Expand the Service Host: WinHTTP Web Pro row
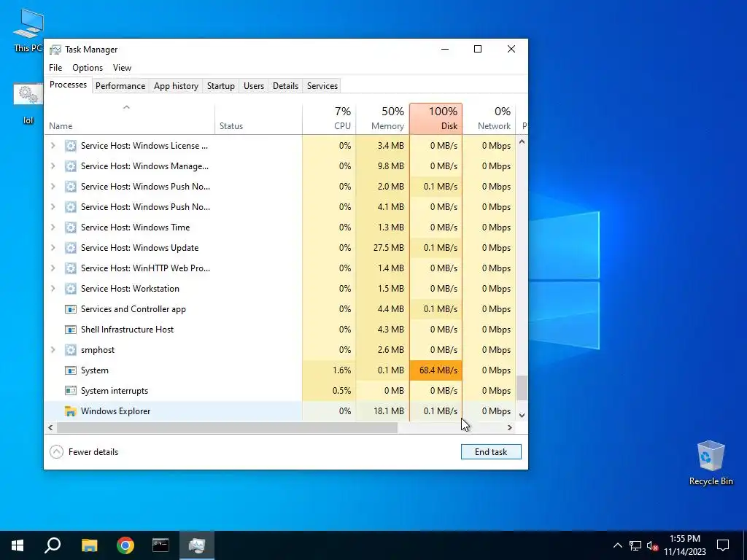Viewport: 747px width, 560px height. pos(53,268)
